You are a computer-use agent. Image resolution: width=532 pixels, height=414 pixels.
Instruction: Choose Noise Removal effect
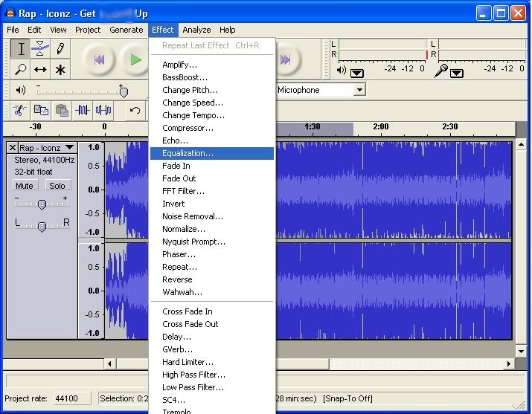pos(212,216)
